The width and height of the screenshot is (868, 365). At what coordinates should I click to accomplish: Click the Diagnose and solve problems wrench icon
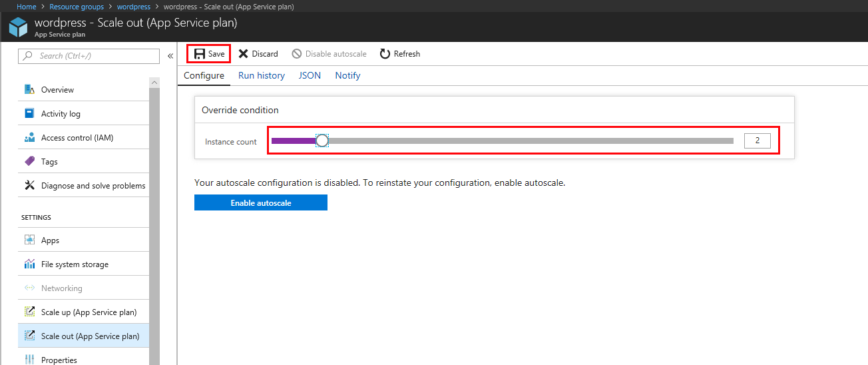click(x=29, y=185)
